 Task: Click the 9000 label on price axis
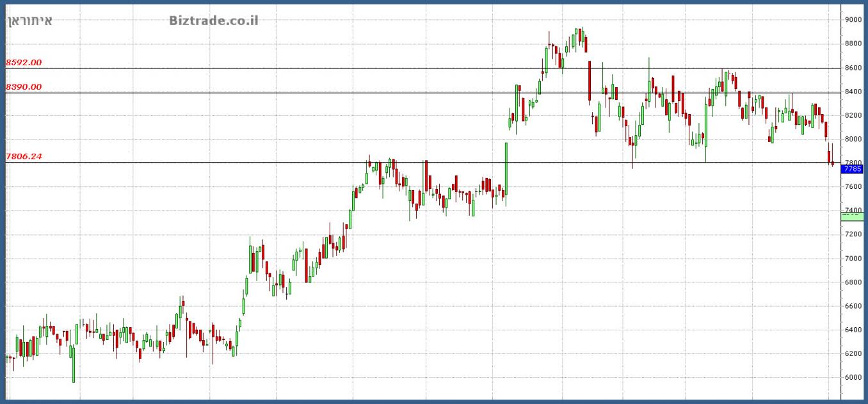[x=853, y=20]
